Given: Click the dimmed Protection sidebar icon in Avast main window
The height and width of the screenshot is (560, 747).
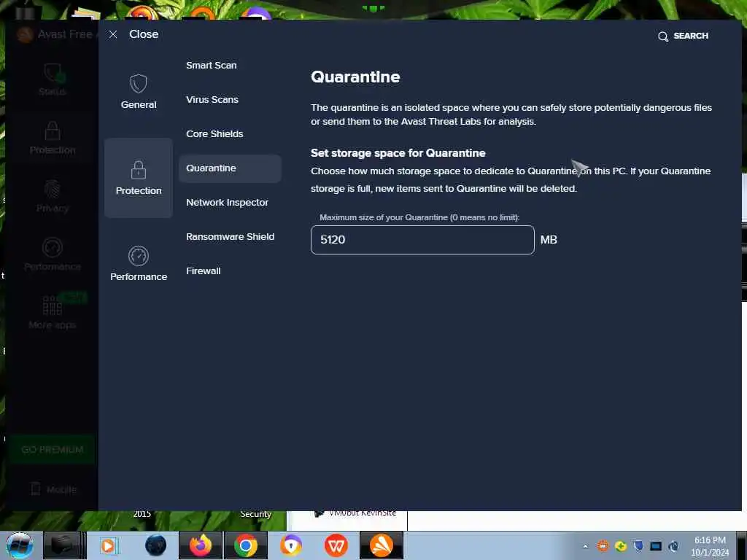Looking at the screenshot, I should [x=53, y=131].
